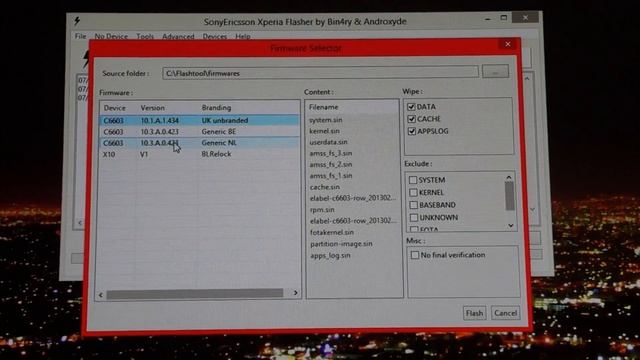Close the Firmware Selector dialog
The image size is (640, 360).
point(508,44)
